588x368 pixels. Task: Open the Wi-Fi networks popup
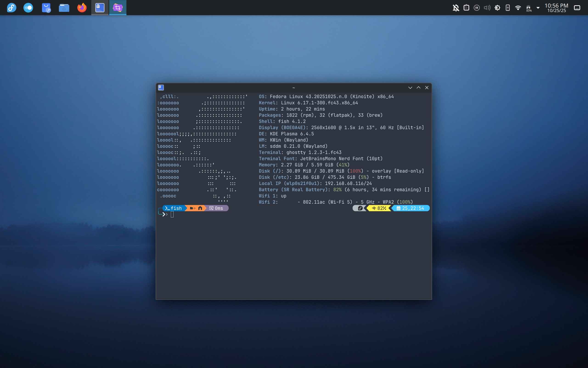tap(518, 8)
